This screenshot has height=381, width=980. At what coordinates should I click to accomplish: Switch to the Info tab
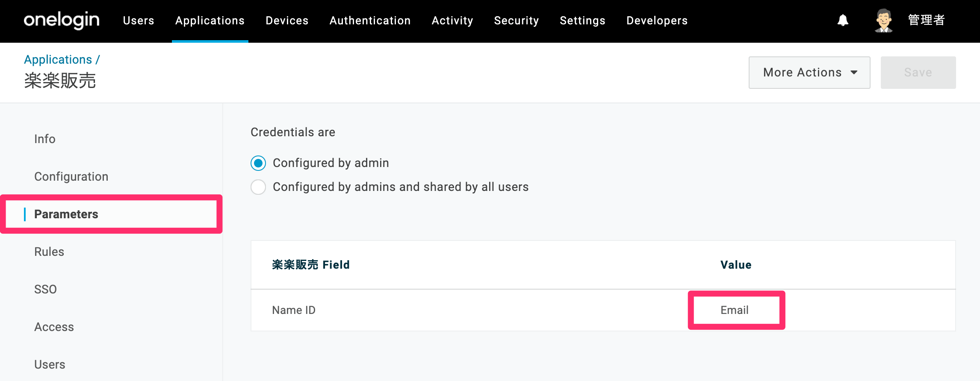click(45, 139)
